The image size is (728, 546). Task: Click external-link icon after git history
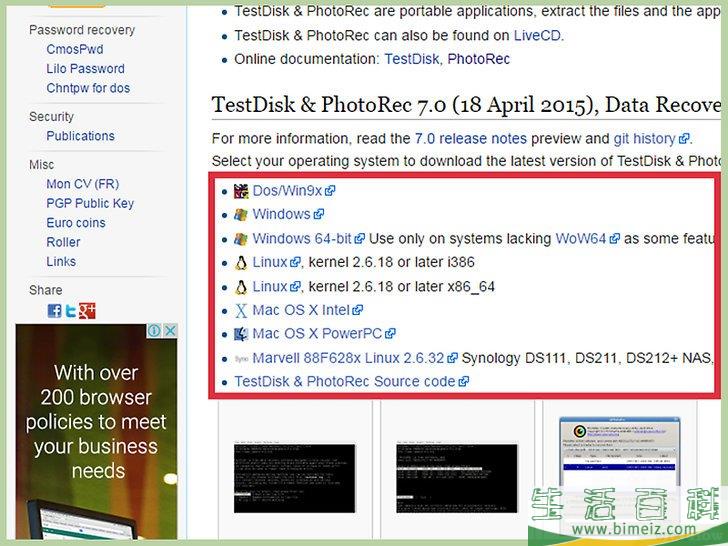(684, 139)
